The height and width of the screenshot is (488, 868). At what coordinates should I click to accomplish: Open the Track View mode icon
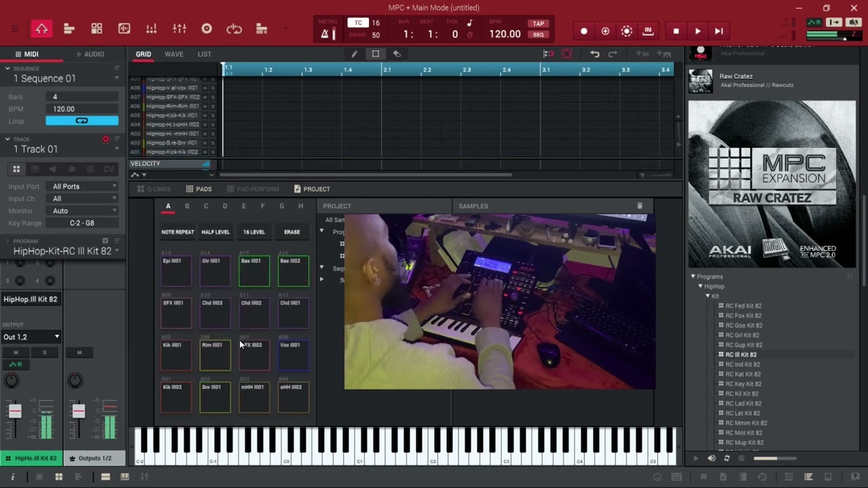tap(69, 28)
